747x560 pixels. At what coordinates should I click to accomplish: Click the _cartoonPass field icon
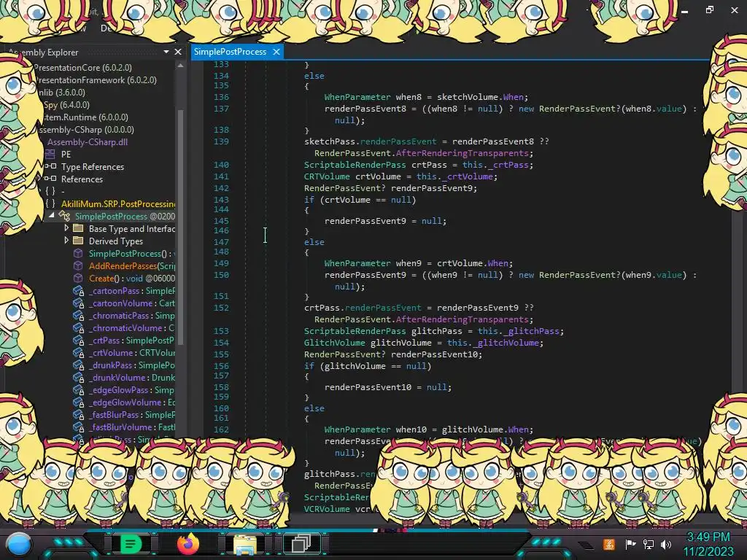[79, 290]
